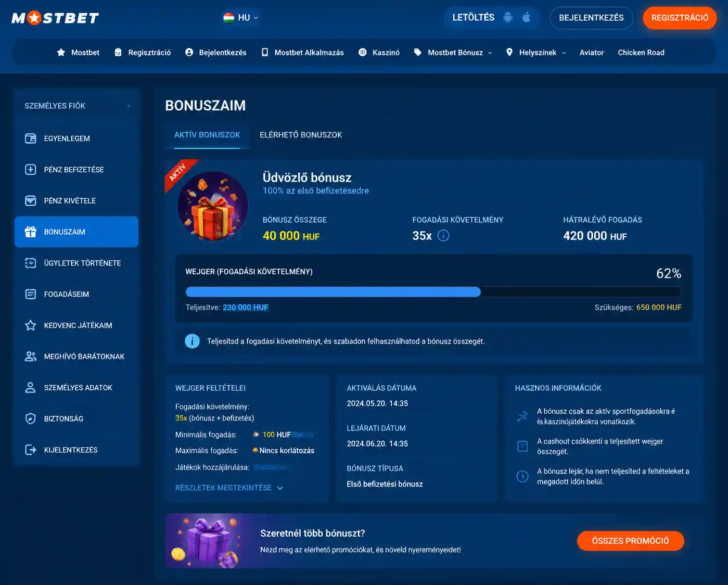
Task: Open PÉNZ BEFIZETÉSE in the sidebar
Action: point(76,170)
